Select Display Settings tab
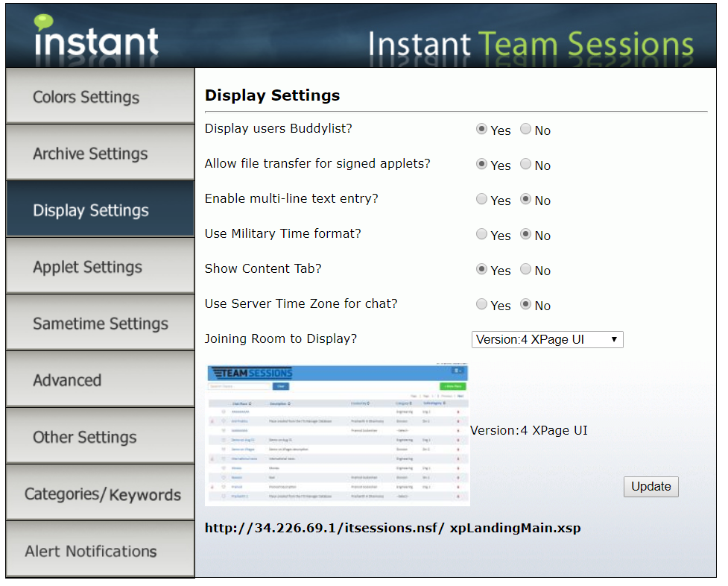Viewport: 728px width, 586px height. point(101,209)
